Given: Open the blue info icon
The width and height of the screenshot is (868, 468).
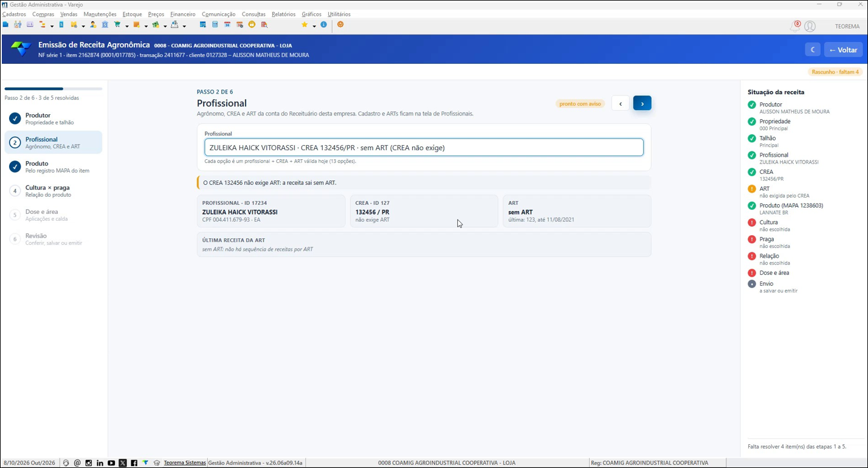Looking at the screenshot, I should click(x=323, y=25).
